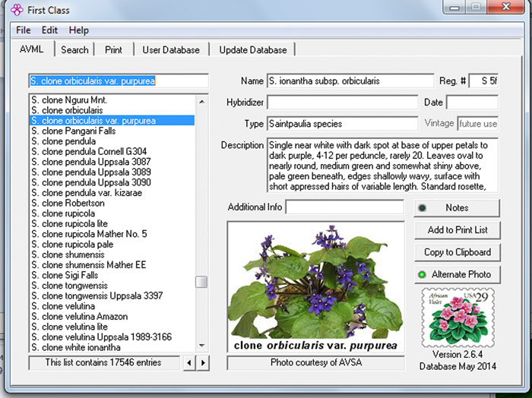Click the Copy to Clipboard button
532x398 pixels.
pyautogui.click(x=458, y=252)
